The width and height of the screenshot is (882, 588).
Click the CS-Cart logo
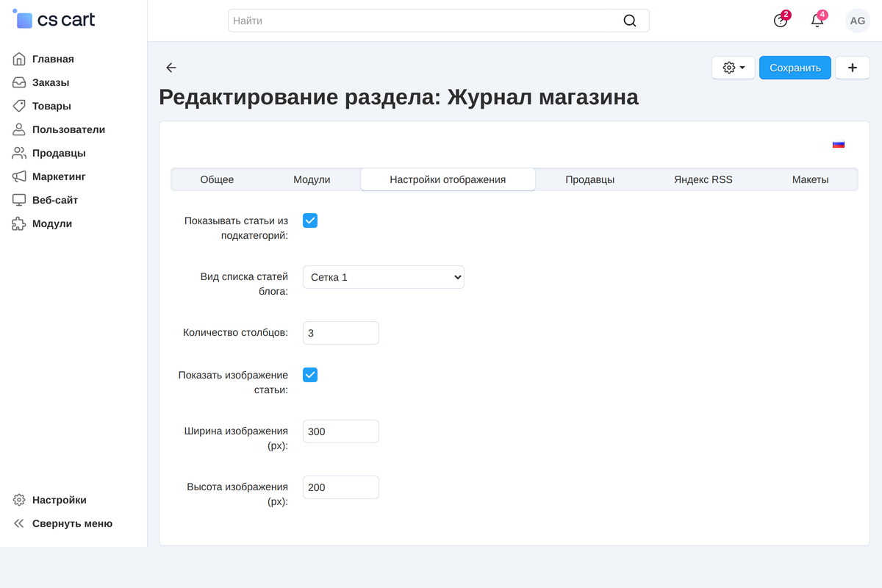(x=54, y=20)
